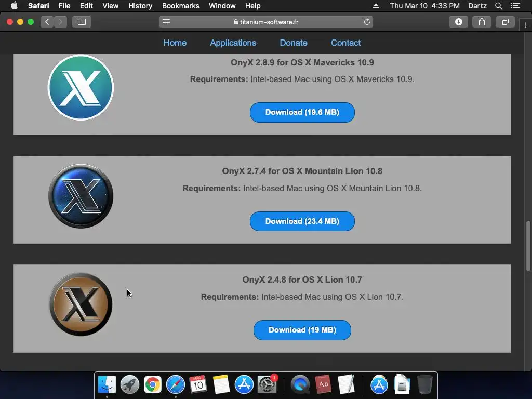Open the Trash in the Dock
The height and width of the screenshot is (399, 532).
[424, 384]
